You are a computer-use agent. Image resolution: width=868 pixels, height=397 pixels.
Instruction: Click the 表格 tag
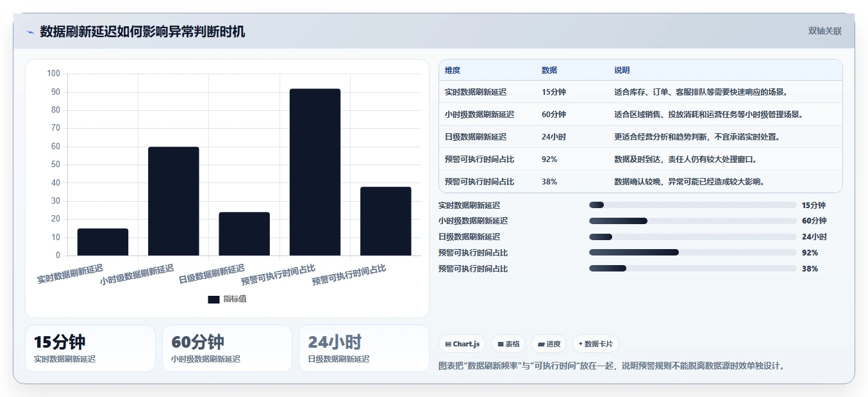(x=508, y=344)
